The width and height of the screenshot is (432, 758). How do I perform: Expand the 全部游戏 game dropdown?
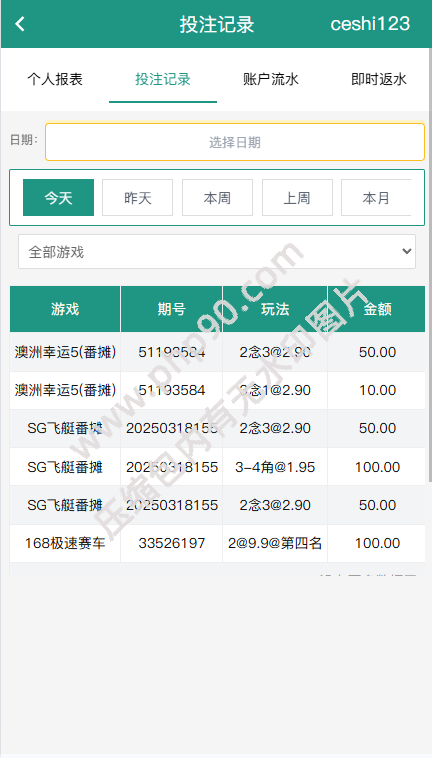pyautogui.click(x=217, y=252)
